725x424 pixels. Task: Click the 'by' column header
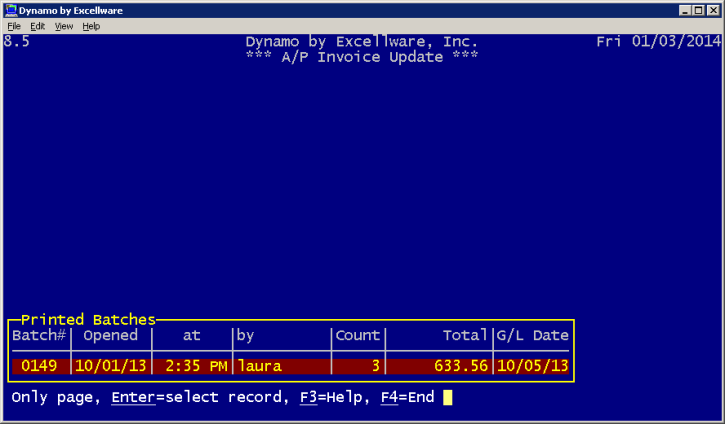coord(245,336)
